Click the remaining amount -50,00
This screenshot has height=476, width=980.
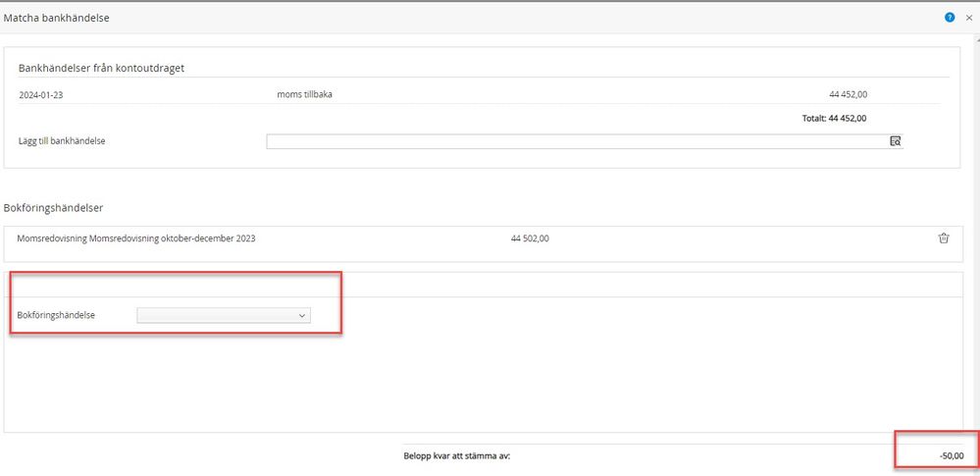[x=951, y=455]
